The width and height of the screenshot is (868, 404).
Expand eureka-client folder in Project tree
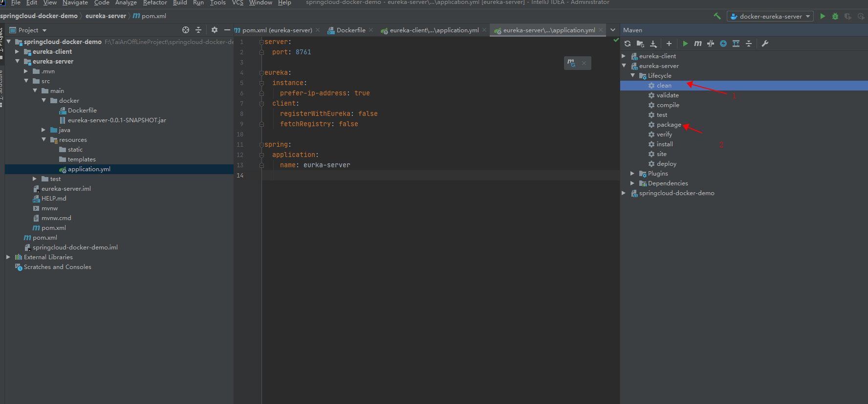tap(18, 51)
